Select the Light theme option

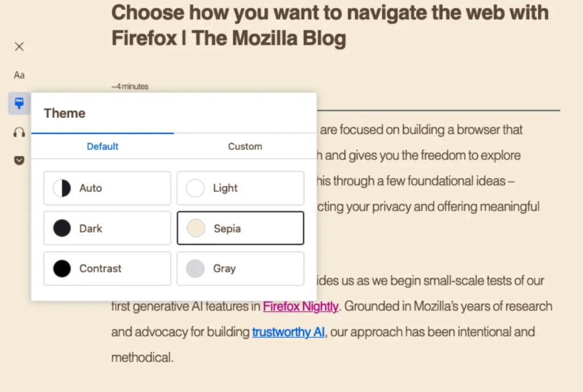pos(240,188)
